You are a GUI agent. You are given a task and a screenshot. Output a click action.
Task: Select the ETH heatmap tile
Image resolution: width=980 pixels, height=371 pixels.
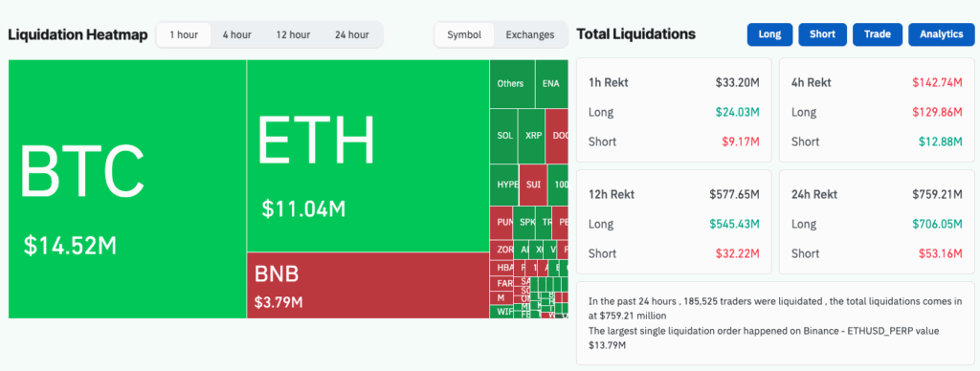[367, 156]
